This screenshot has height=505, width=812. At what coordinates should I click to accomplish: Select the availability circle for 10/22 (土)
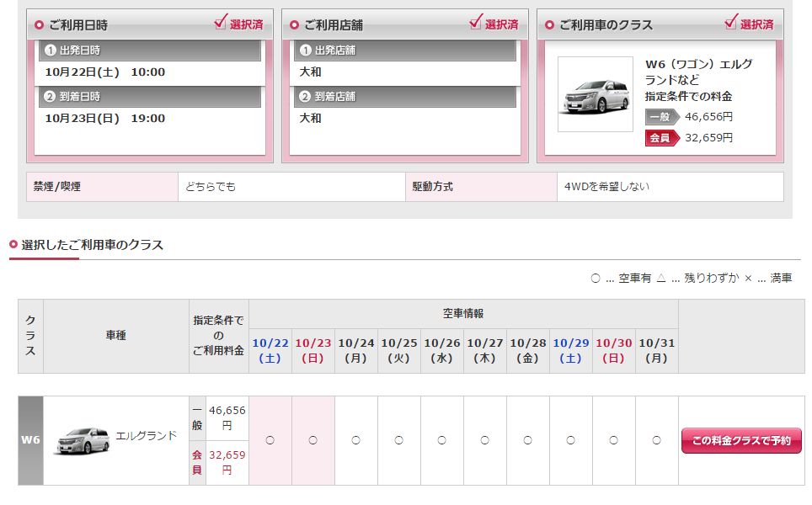coord(270,440)
